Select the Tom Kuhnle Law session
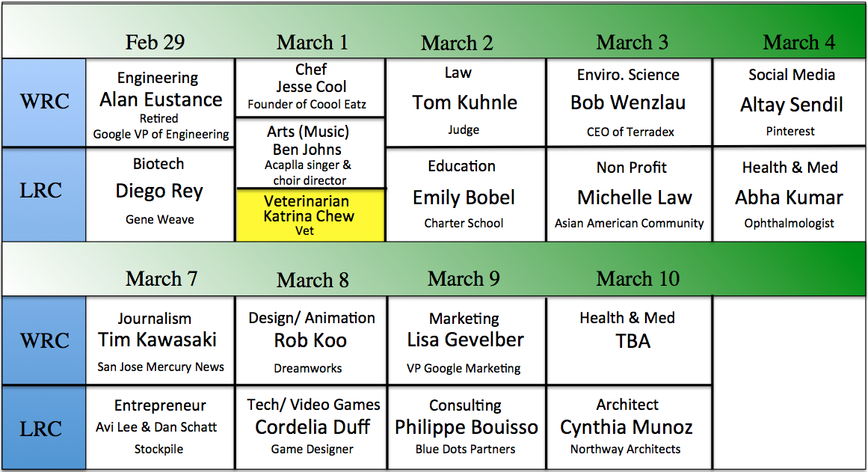This screenshot has height=472, width=868. (465, 102)
